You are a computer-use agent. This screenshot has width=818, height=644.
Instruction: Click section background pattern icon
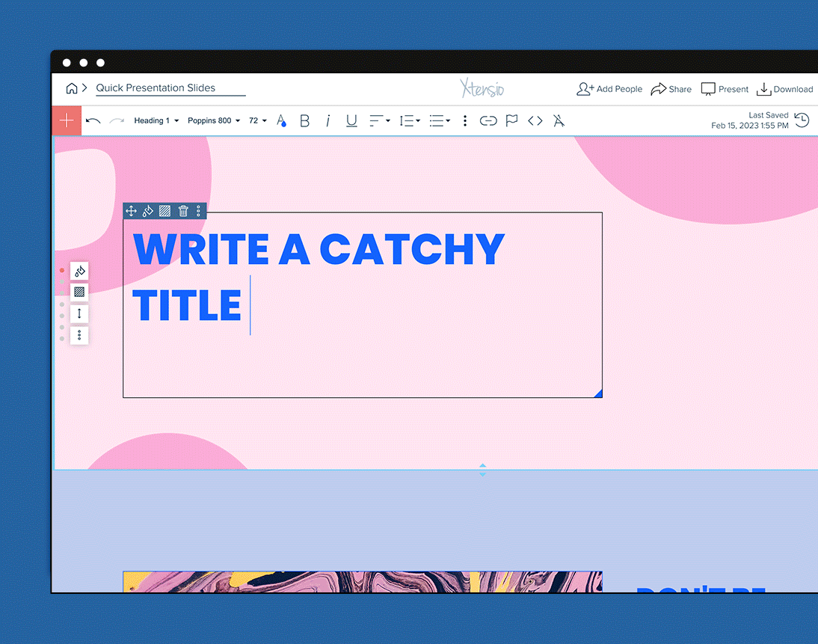coord(79,292)
